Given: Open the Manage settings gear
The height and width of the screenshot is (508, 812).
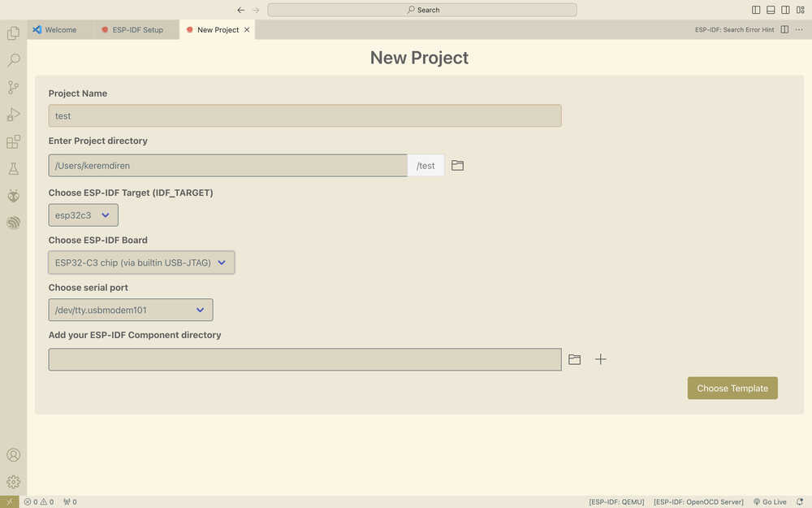Looking at the screenshot, I should point(13,481).
